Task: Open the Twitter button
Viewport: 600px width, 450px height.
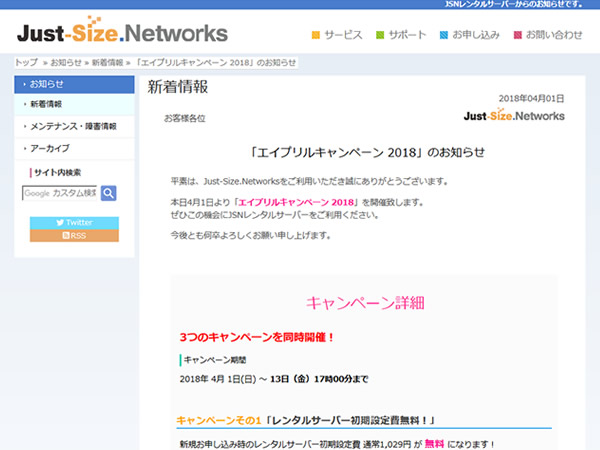Action: click(x=74, y=223)
